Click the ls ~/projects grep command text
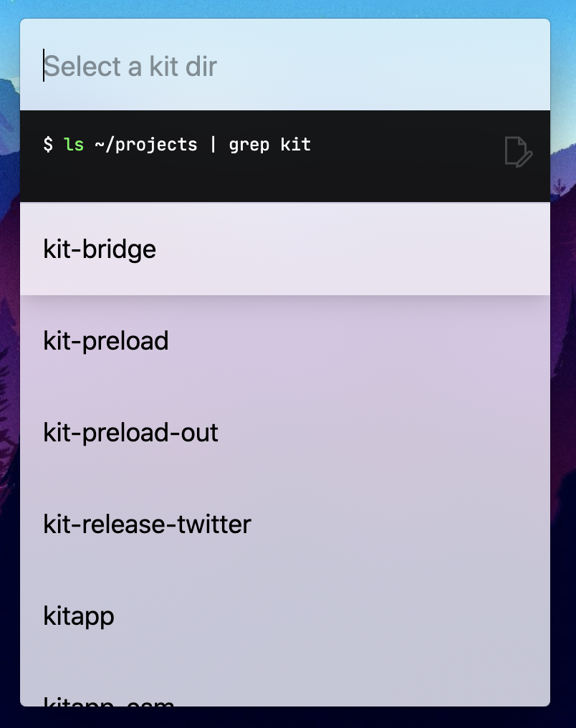This screenshot has height=728, width=576. [x=177, y=145]
